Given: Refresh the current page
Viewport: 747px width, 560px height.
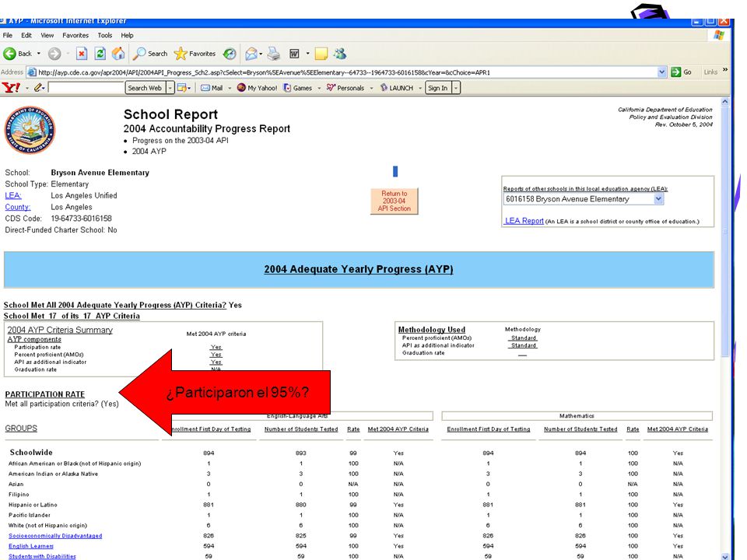Looking at the screenshot, I should click(x=100, y=54).
